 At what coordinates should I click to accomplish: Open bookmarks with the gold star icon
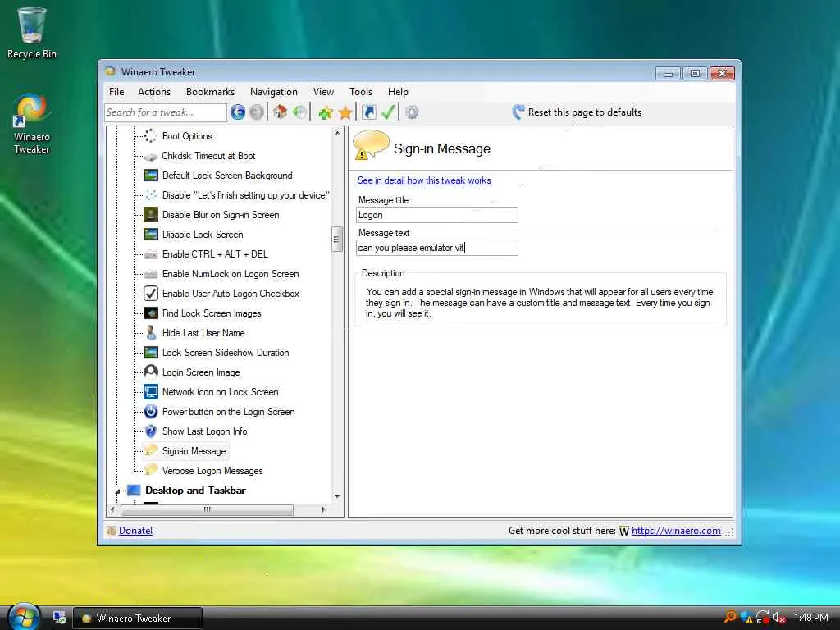[x=345, y=112]
